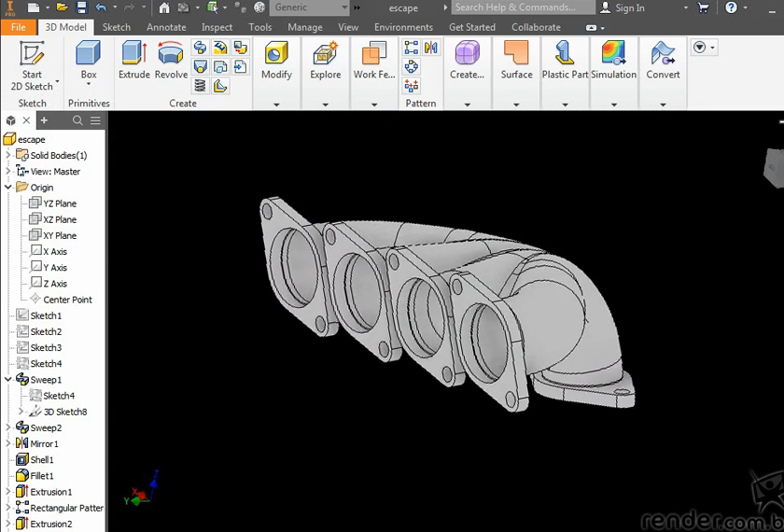This screenshot has width=784, height=532.
Task: Expand the Solid Bodies(1) node
Action: click(8, 156)
